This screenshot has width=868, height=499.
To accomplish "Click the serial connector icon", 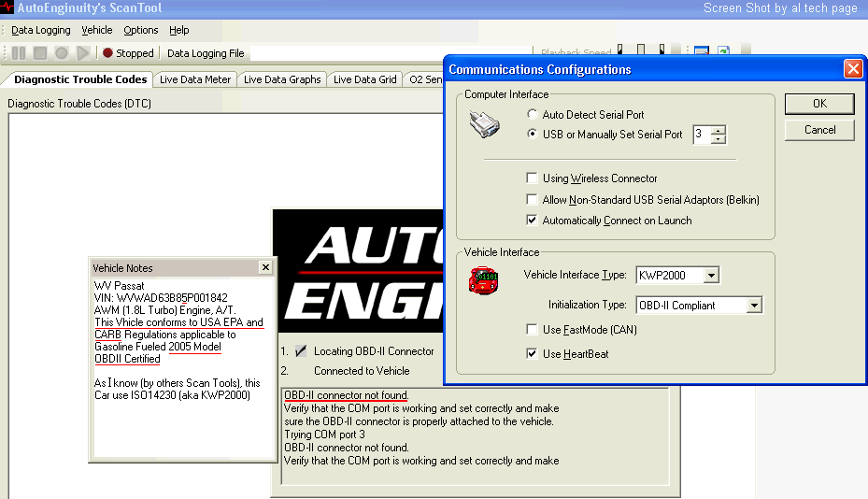I will 484,124.
